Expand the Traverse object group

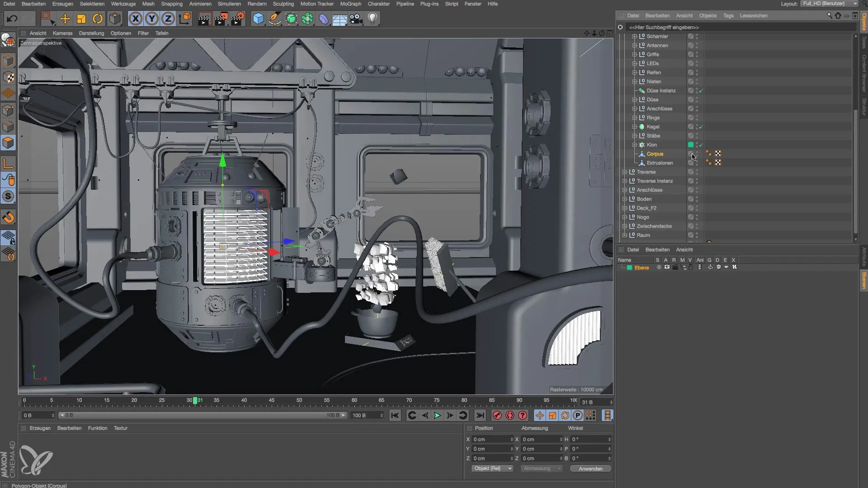point(624,172)
